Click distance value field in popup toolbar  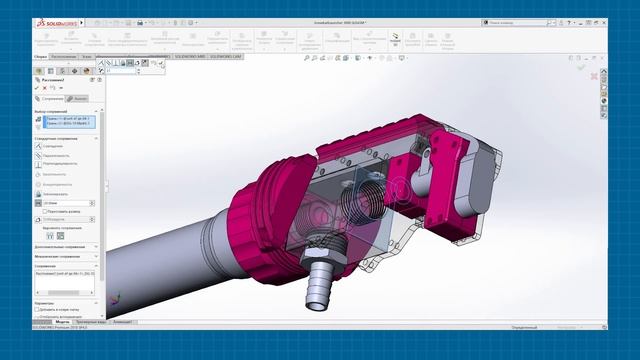[121, 71]
